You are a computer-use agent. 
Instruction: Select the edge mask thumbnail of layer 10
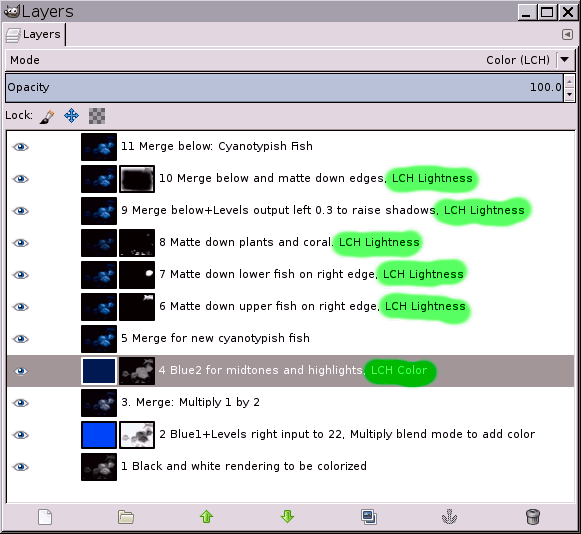(x=137, y=179)
